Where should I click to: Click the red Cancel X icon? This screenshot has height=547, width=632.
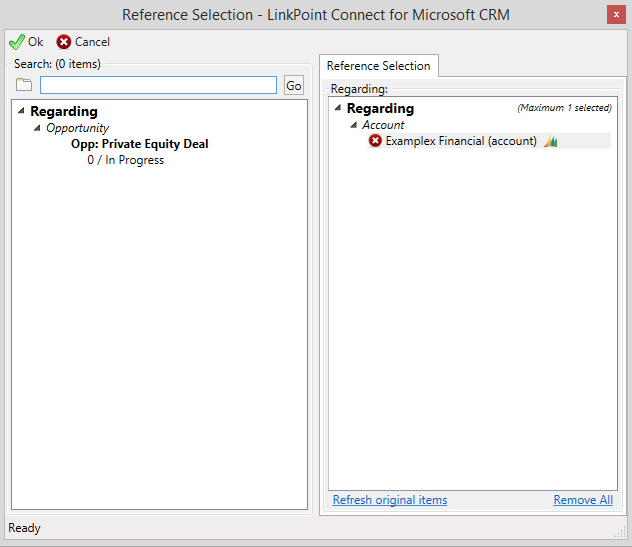(64, 42)
